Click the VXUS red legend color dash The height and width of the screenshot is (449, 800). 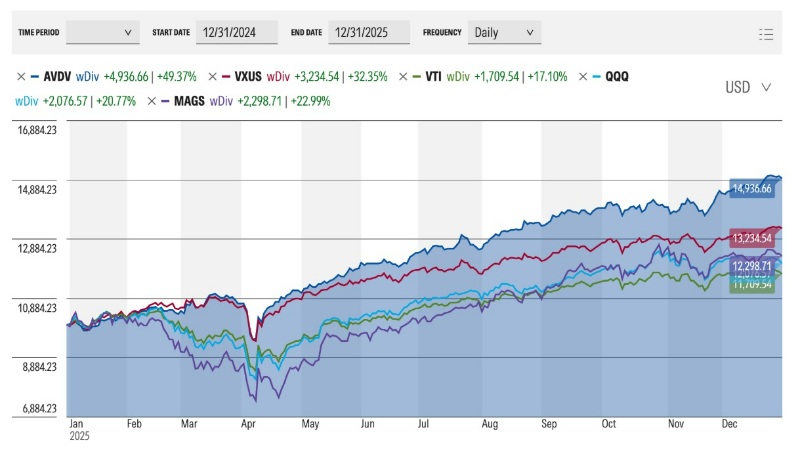point(226,77)
